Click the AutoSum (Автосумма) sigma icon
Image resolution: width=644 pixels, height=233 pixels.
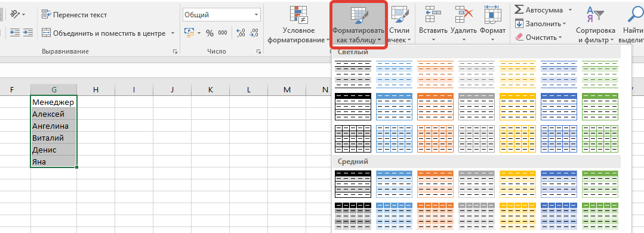pos(519,10)
